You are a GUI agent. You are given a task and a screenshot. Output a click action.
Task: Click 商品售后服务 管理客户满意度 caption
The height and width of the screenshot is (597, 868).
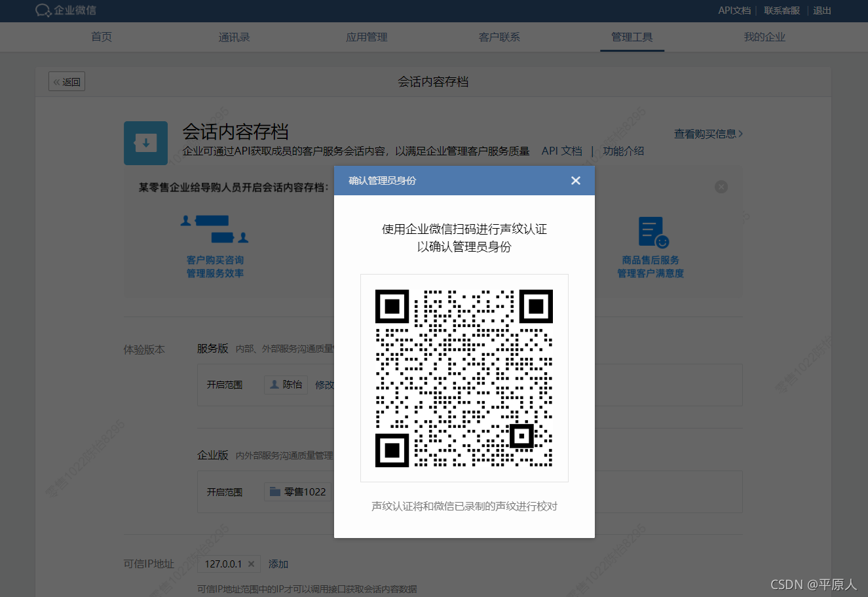pos(651,267)
